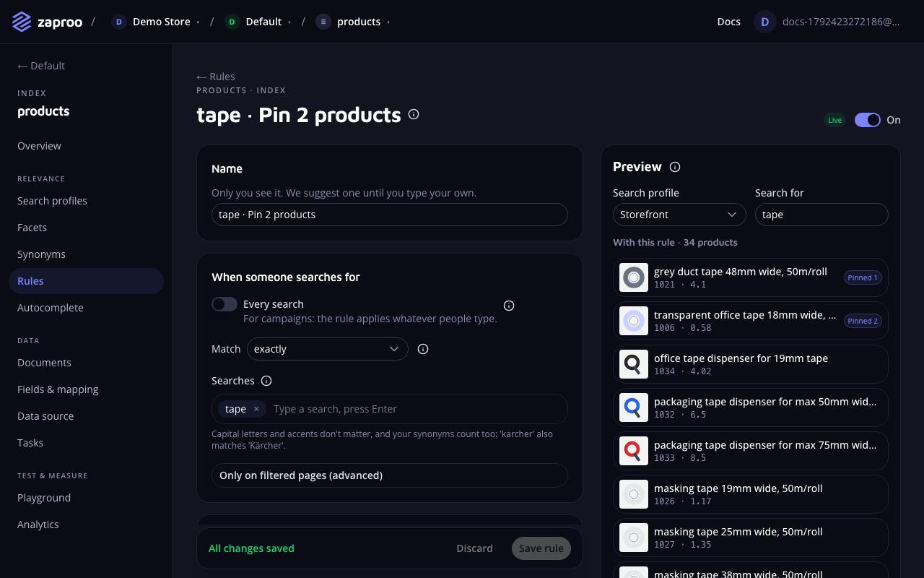Enable the Every search toggle

(225, 304)
